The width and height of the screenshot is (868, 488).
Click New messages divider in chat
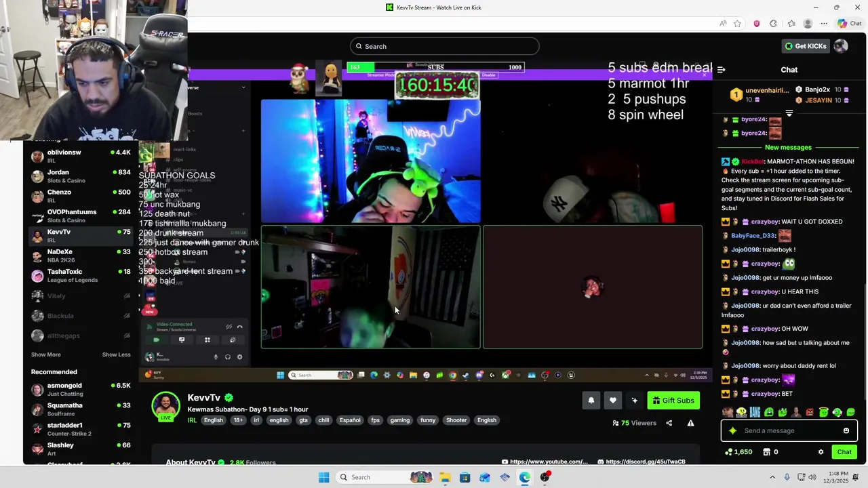[788, 147]
